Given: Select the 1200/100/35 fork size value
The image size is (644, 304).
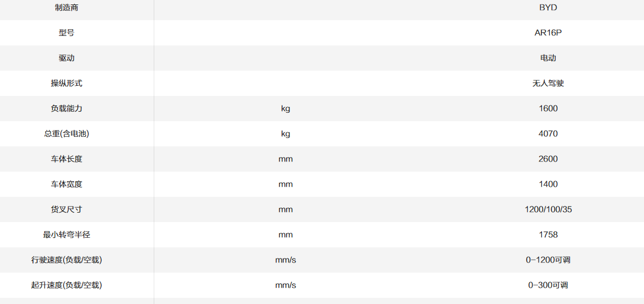Looking at the screenshot, I should click(x=548, y=209).
